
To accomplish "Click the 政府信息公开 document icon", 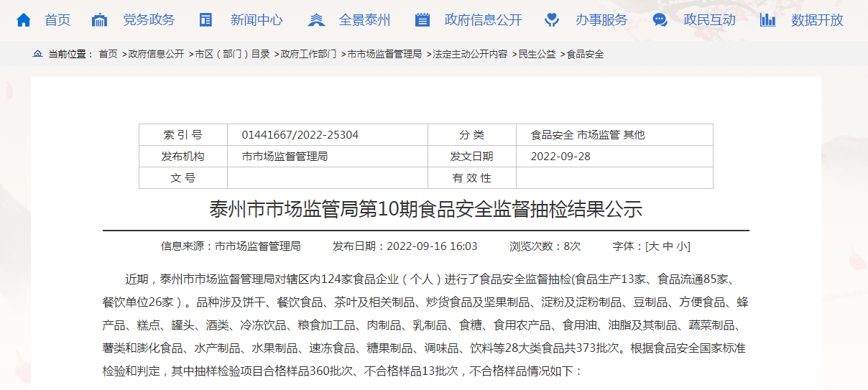I will click(x=423, y=20).
